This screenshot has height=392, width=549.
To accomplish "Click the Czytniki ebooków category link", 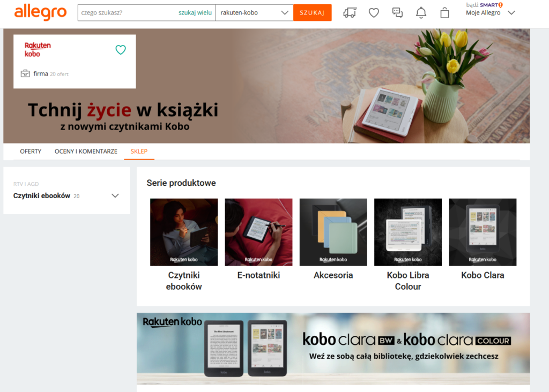I will pos(42,196).
